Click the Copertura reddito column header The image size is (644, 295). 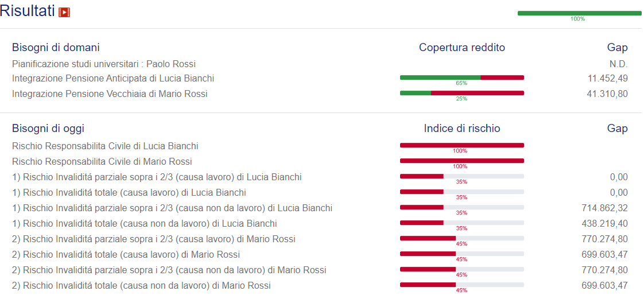tap(461, 48)
